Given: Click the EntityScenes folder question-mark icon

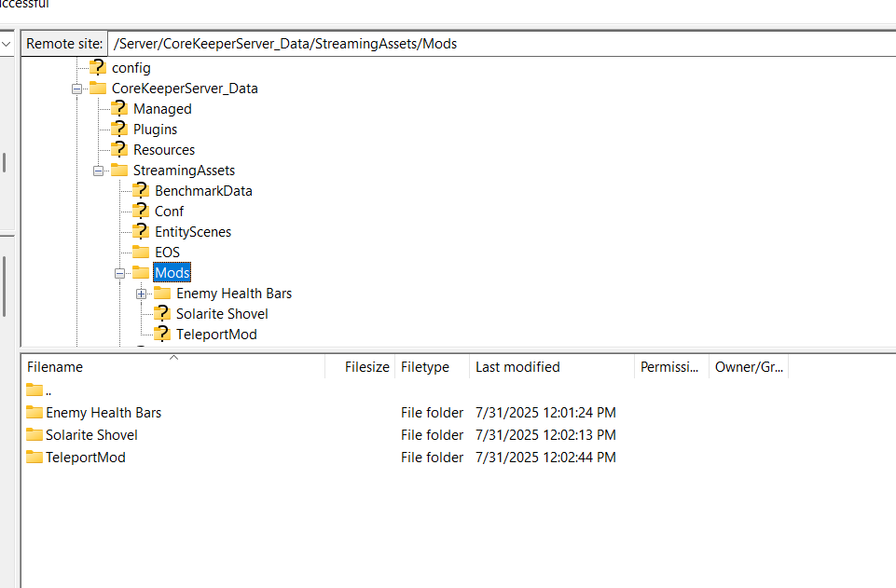Looking at the screenshot, I should point(141,232).
